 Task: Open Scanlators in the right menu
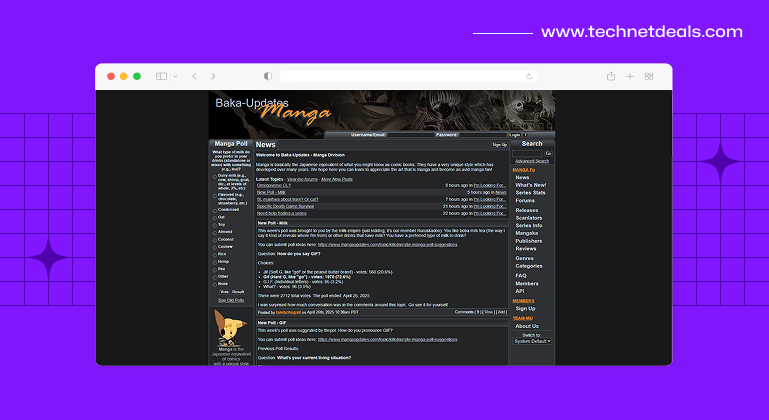(x=529, y=218)
